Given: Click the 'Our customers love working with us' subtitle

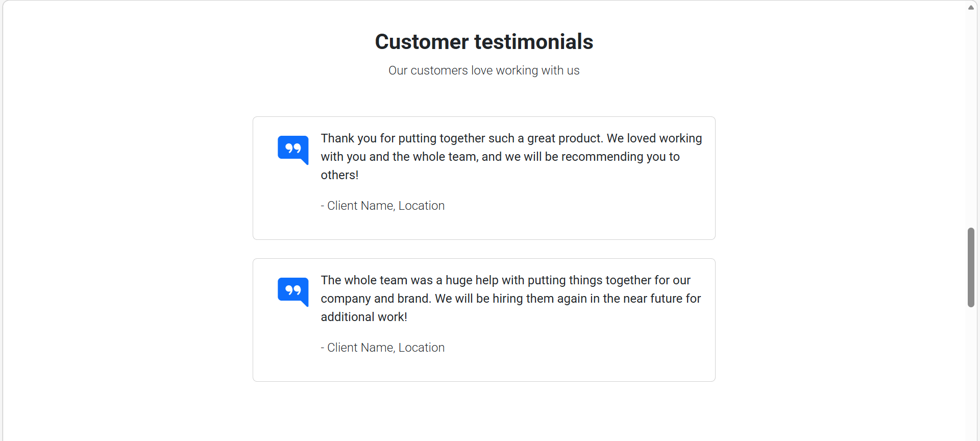Looking at the screenshot, I should (x=484, y=70).
